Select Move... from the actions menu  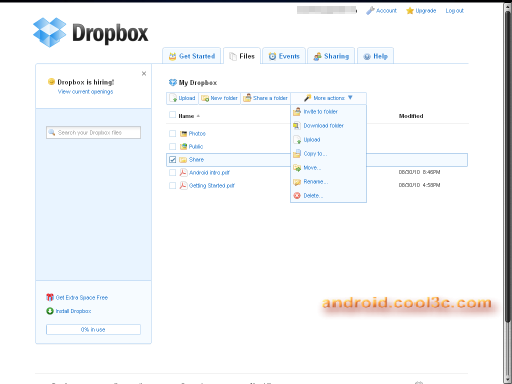point(312,168)
